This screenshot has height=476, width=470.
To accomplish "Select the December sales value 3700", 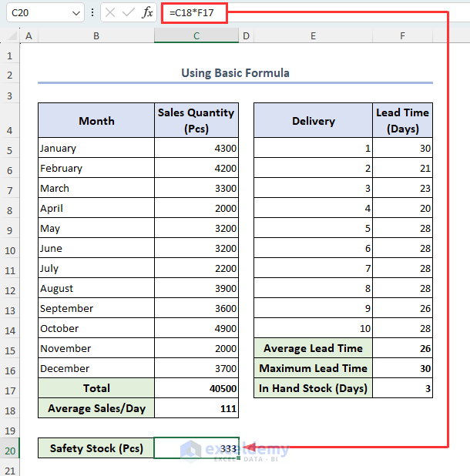I will point(196,368).
